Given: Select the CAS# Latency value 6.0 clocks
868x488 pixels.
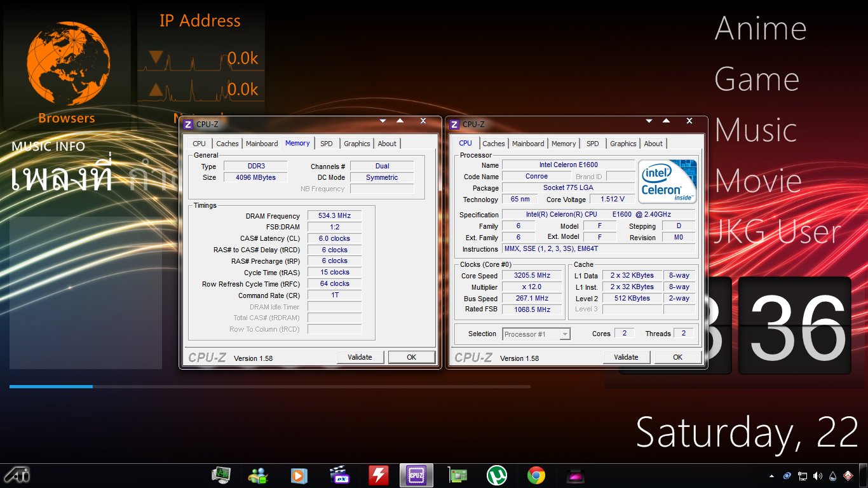Looking at the screenshot, I should coord(335,239).
